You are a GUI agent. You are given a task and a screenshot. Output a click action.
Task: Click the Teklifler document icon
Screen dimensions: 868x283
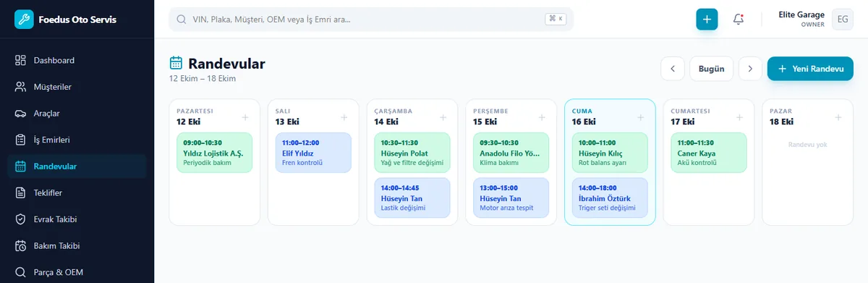pos(21,193)
